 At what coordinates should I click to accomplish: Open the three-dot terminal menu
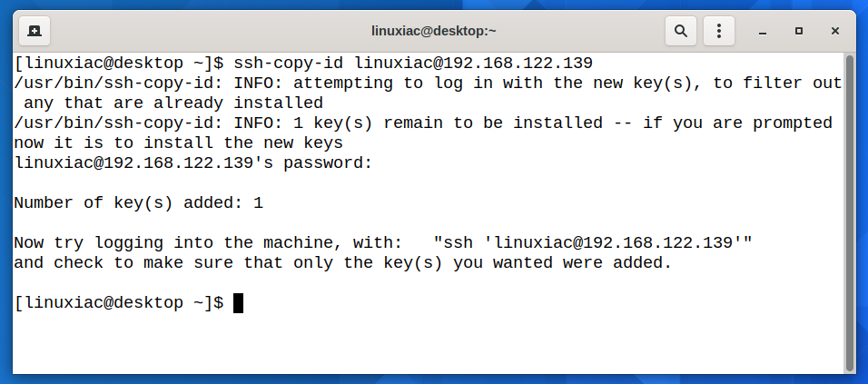tap(719, 31)
